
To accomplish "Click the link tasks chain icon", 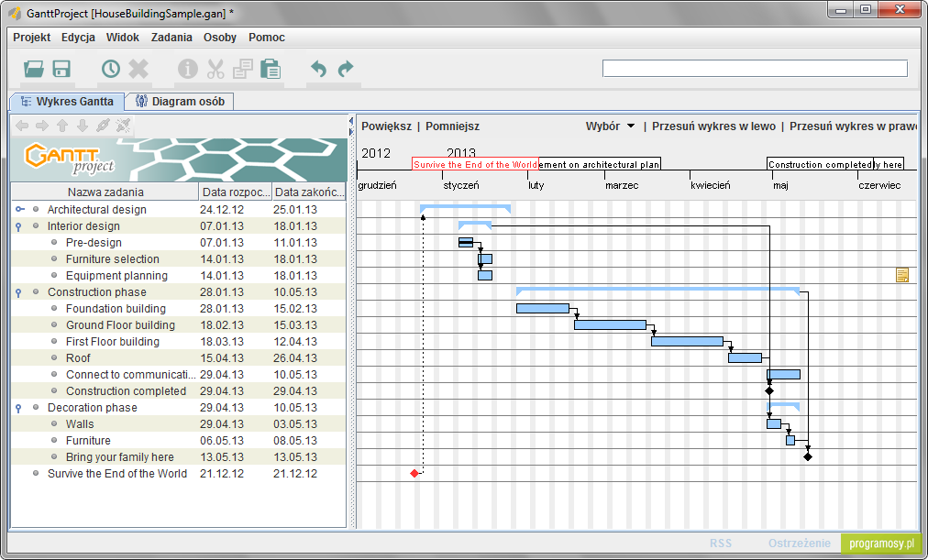I will (x=103, y=126).
